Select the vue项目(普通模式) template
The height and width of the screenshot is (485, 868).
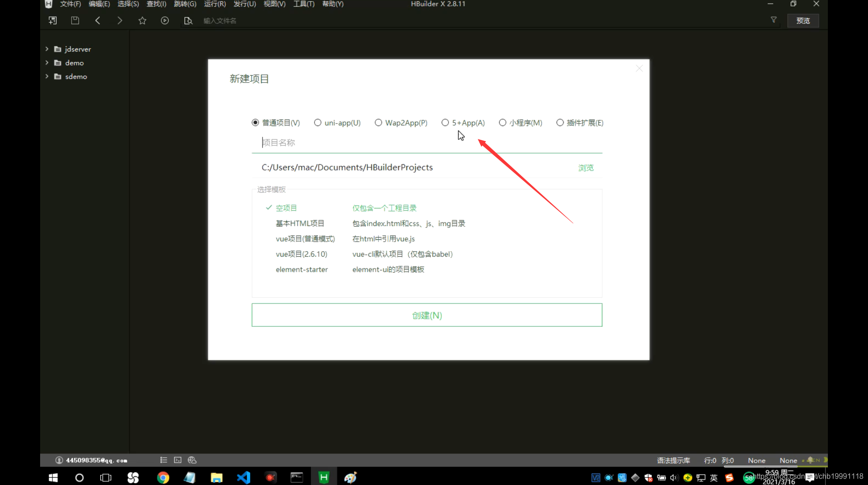[305, 239]
